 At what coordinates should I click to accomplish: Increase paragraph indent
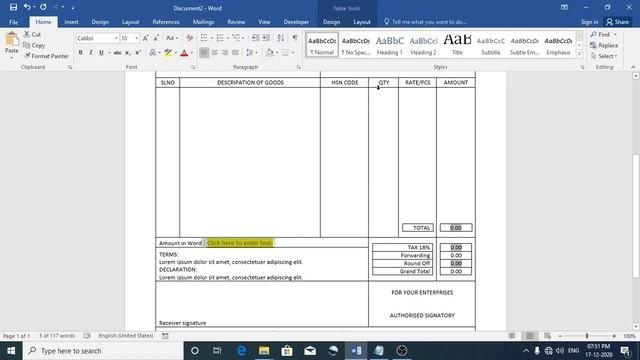[x=266, y=38]
